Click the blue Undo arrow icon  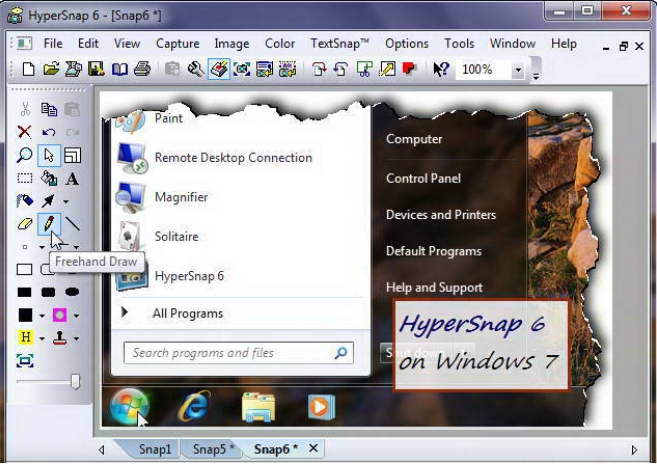49,132
